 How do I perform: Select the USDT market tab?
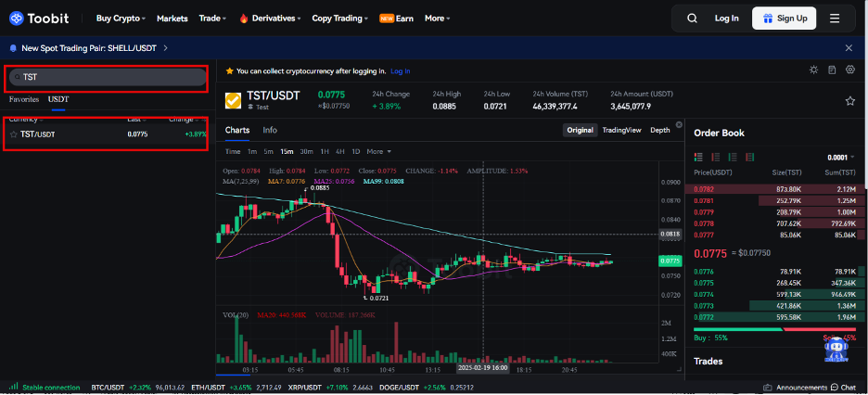[x=58, y=99]
